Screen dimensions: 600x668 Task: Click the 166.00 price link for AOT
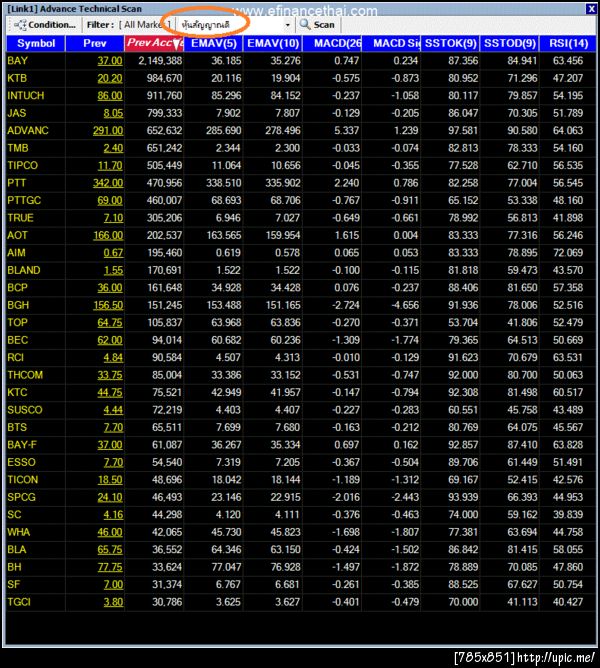coord(108,236)
